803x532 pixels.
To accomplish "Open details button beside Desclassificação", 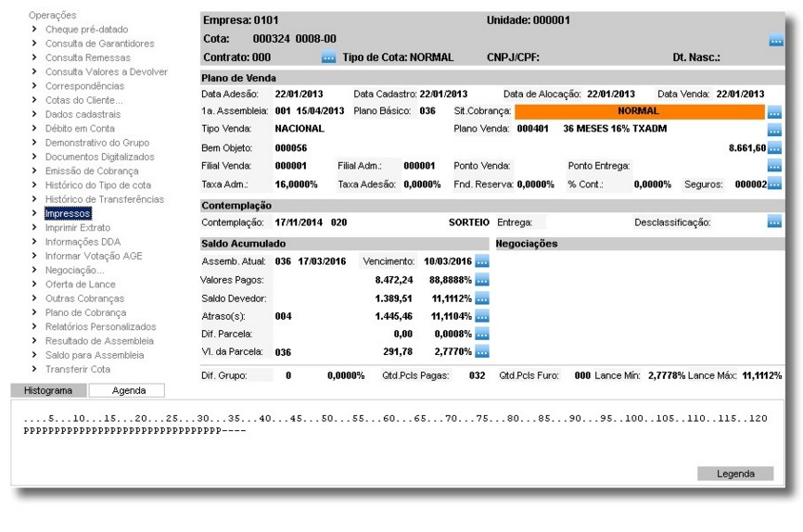I will (x=774, y=222).
